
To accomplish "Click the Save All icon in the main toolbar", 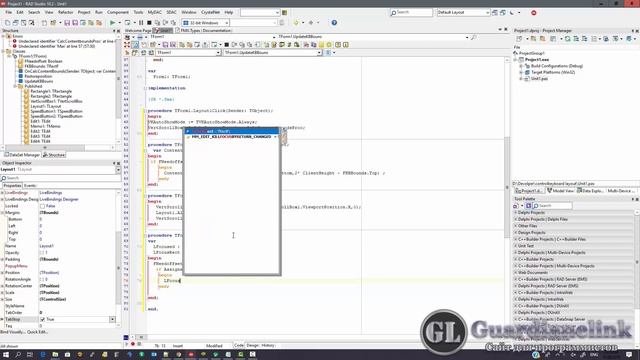I will point(76,23).
